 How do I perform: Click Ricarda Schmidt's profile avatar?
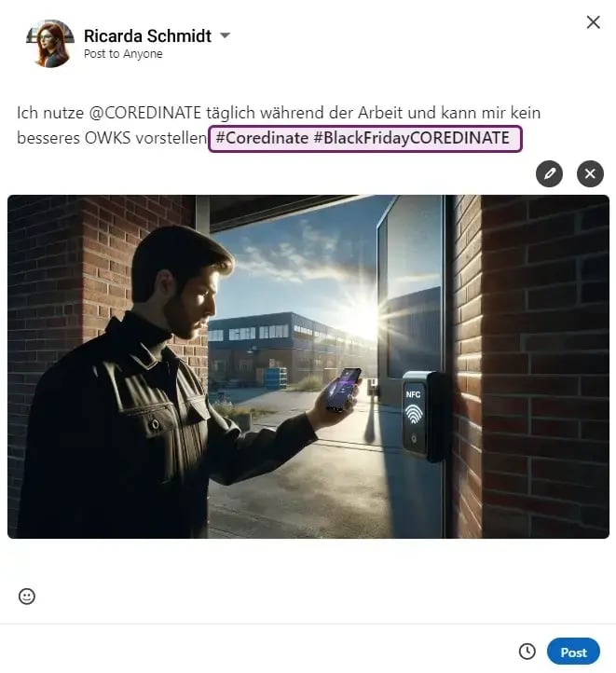coord(51,43)
